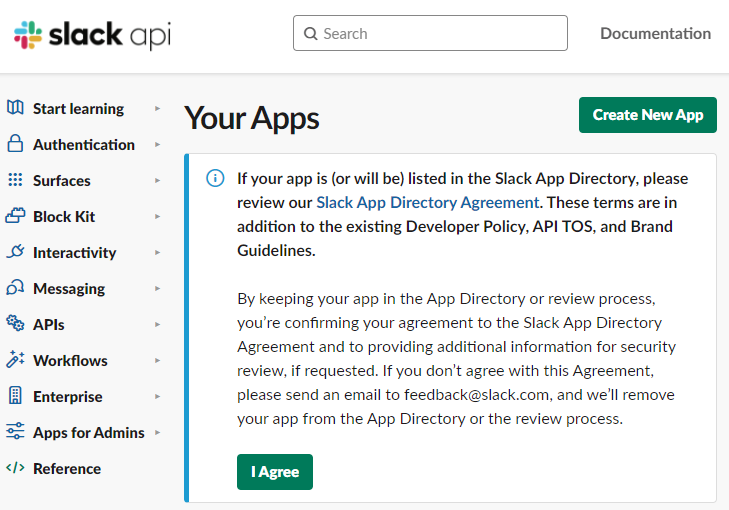Open the APIs menu item
The height and width of the screenshot is (510, 729).
(49, 325)
